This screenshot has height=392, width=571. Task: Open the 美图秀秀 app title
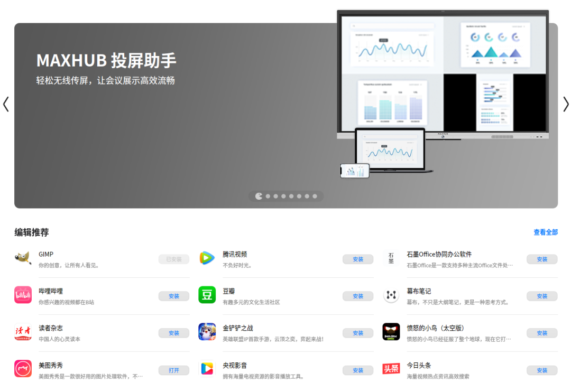coord(51,365)
